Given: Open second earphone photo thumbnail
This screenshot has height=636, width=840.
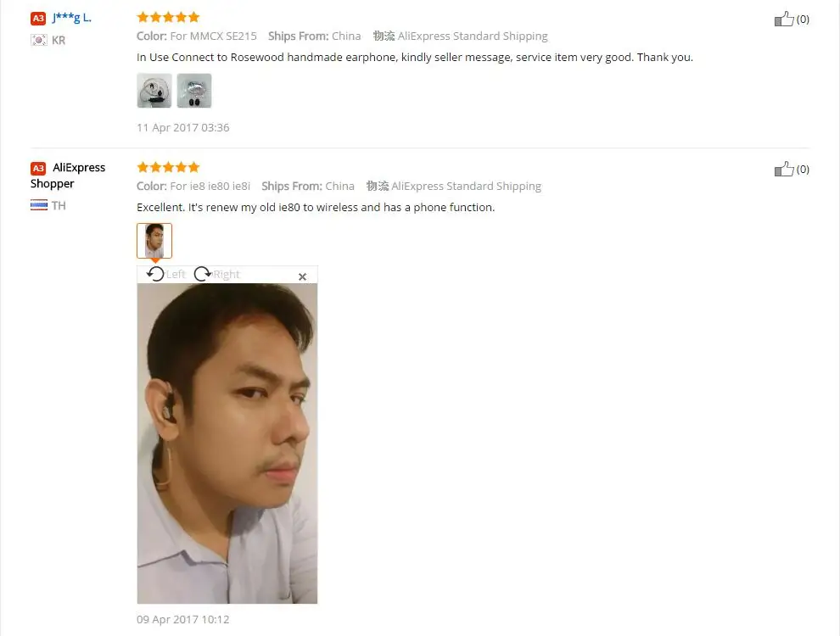Looking at the screenshot, I should 194,91.
